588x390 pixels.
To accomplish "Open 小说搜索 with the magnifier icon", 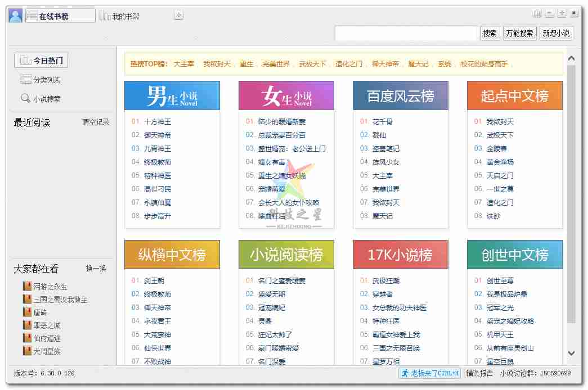I will (x=25, y=98).
